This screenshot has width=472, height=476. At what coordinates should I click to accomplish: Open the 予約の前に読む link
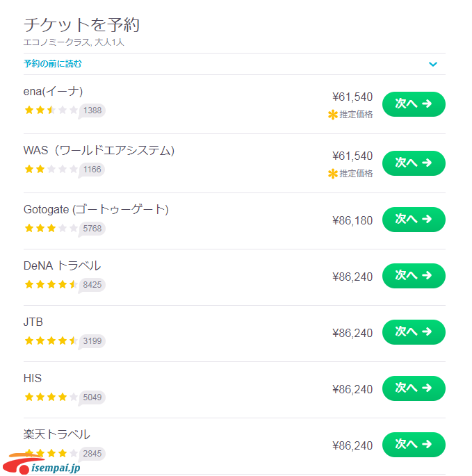tap(53, 64)
